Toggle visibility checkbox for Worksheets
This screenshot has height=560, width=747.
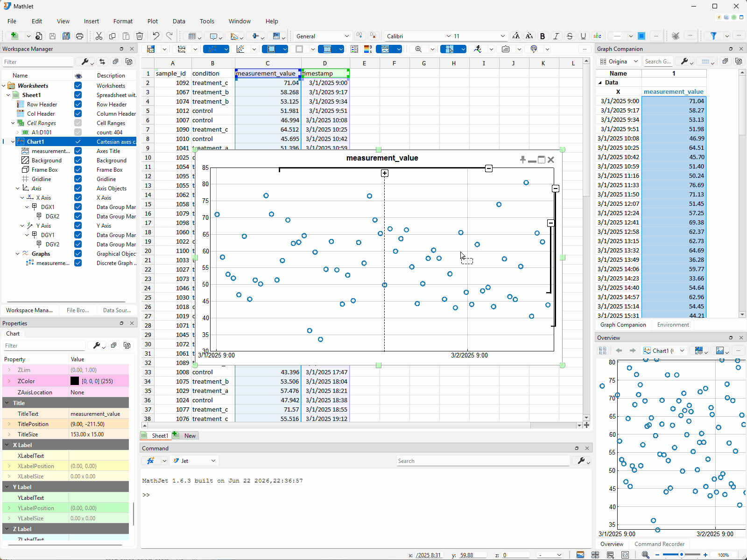click(x=78, y=85)
